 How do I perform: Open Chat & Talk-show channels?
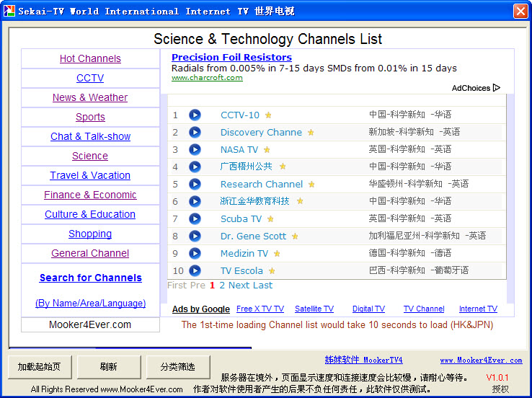(90, 136)
